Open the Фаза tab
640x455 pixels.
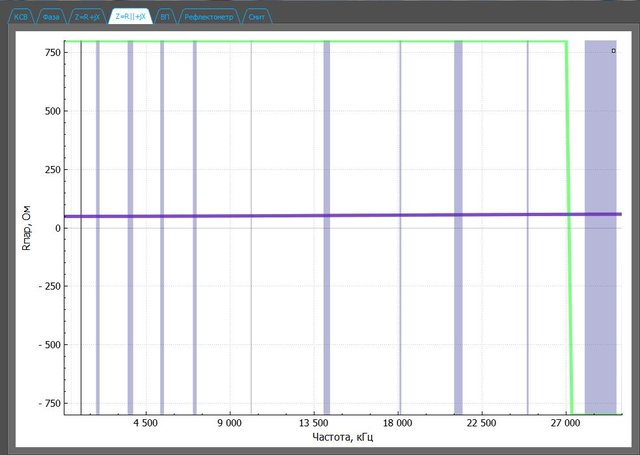52,18
